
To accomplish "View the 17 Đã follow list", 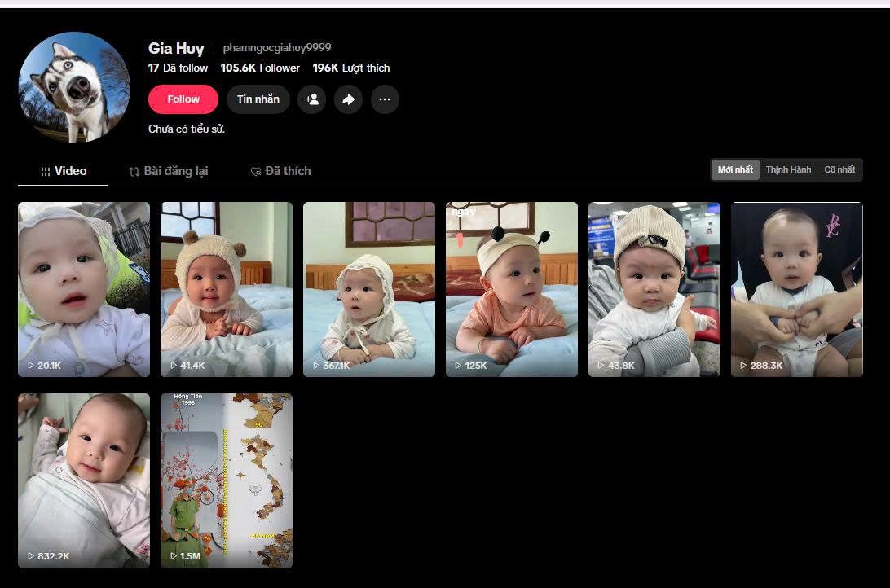I will tap(178, 68).
